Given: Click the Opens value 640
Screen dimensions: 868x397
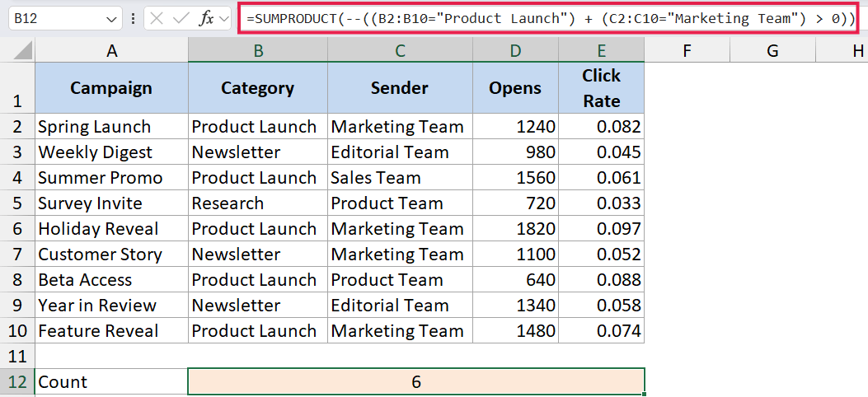Looking at the screenshot, I should [x=516, y=280].
